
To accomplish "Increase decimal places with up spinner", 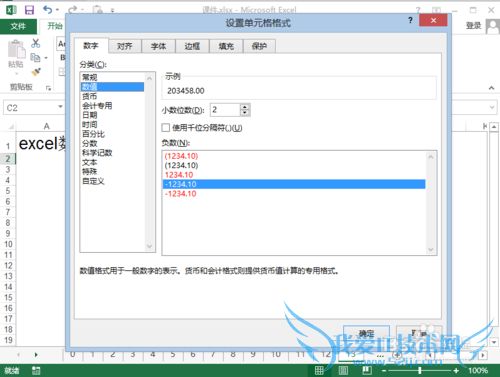I will pos(245,107).
